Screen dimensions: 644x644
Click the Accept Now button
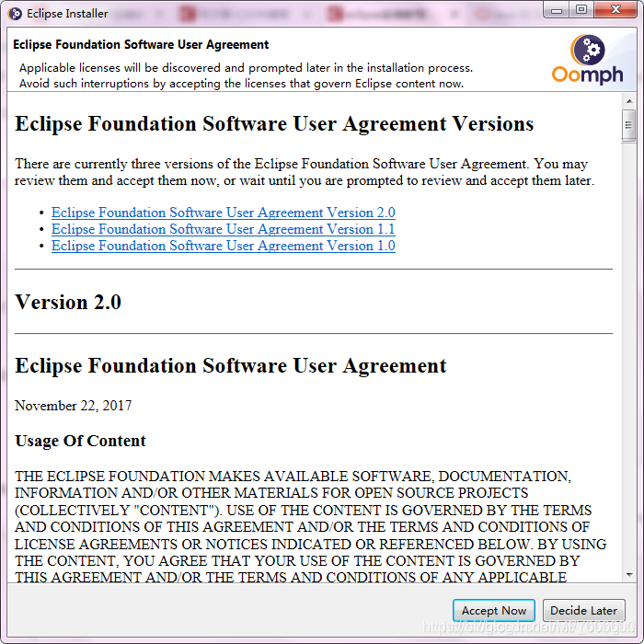pyautogui.click(x=493, y=610)
